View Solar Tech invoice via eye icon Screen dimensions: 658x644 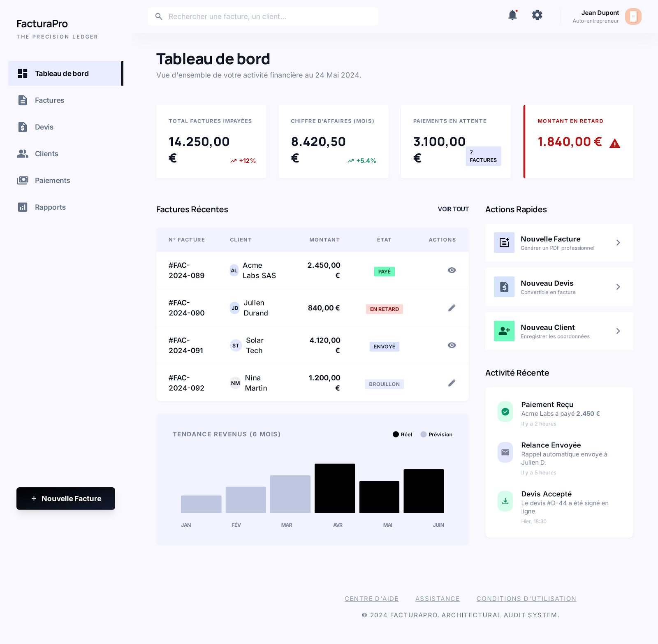click(x=452, y=345)
